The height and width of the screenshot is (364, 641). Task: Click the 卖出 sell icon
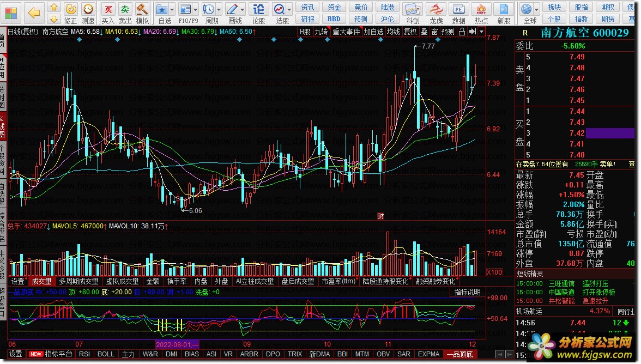click(x=125, y=9)
